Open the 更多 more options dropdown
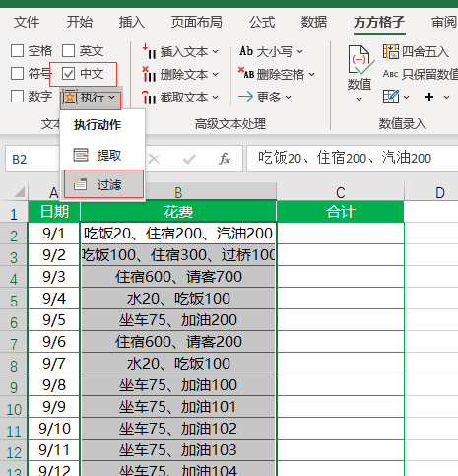This screenshot has width=458, height=476. pyautogui.click(x=288, y=97)
